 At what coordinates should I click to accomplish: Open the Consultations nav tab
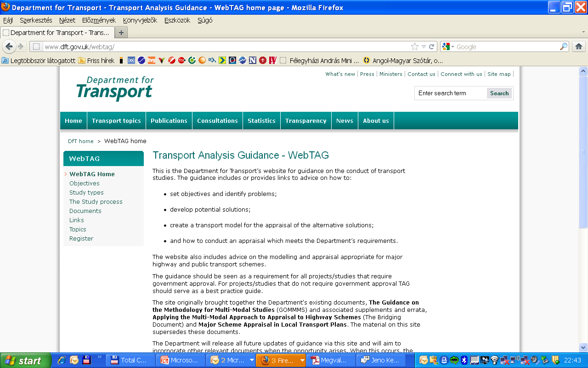pos(217,121)
